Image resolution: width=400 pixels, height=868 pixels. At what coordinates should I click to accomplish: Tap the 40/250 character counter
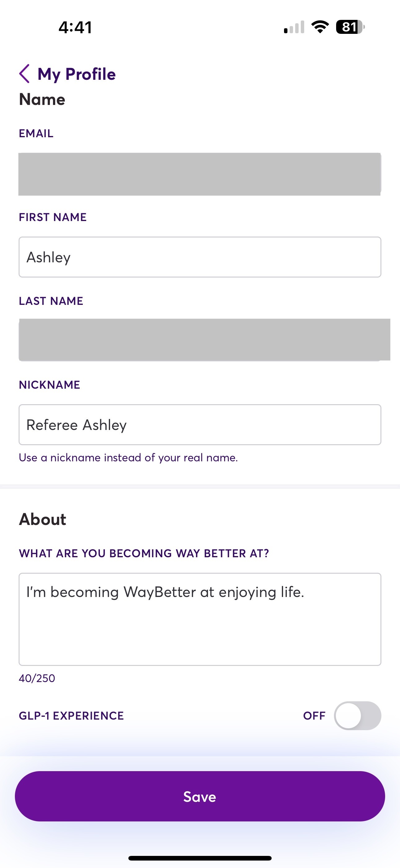click(37, 678)
